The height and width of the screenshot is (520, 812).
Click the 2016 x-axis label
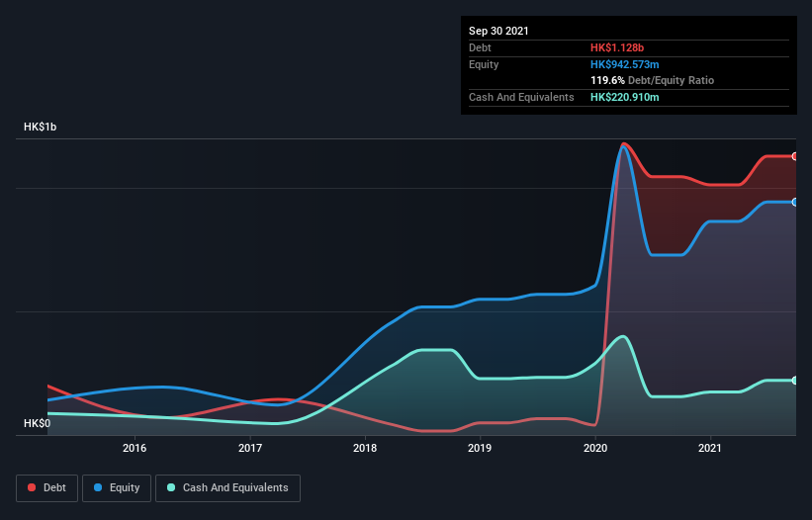pos(135,448)
